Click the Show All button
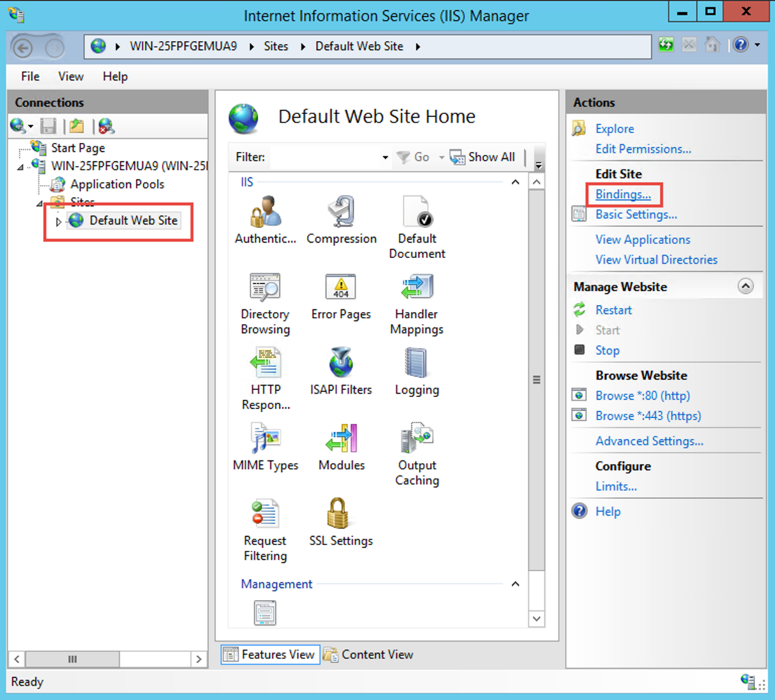 [483, 157]
